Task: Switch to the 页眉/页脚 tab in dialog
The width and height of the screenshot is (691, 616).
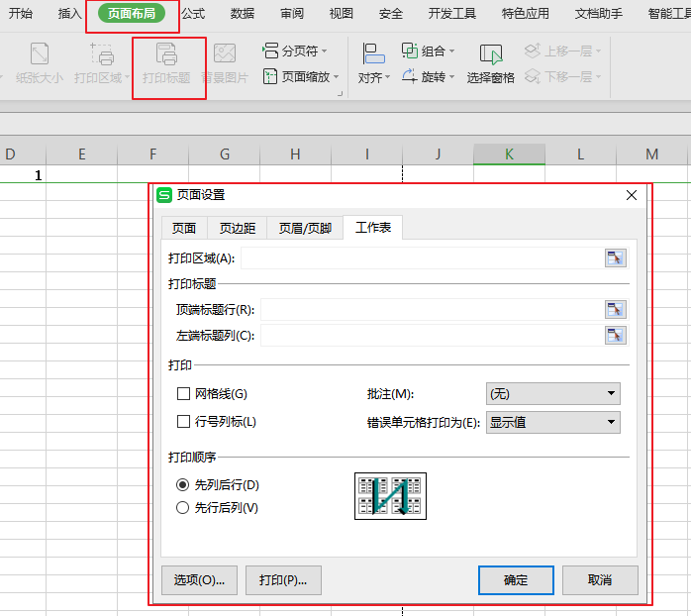Action: (305, 228)
